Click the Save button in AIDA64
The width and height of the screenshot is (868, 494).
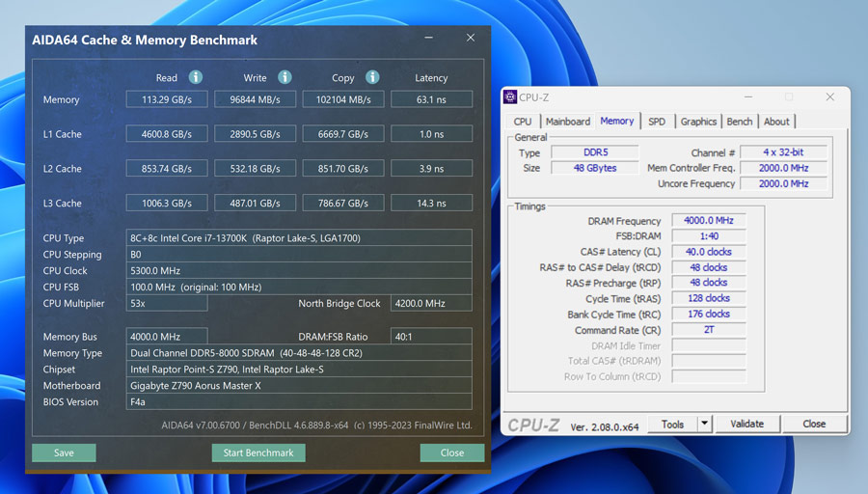click(x=64, y=453)
